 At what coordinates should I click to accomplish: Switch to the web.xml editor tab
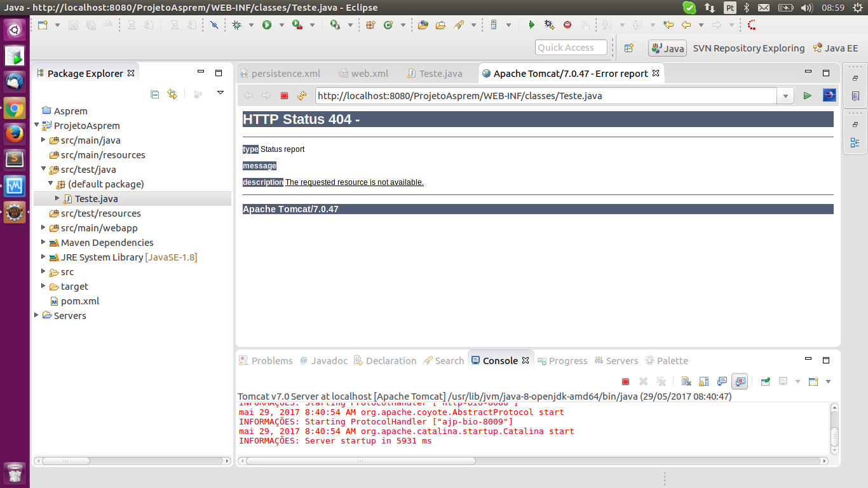click(364, 74)
